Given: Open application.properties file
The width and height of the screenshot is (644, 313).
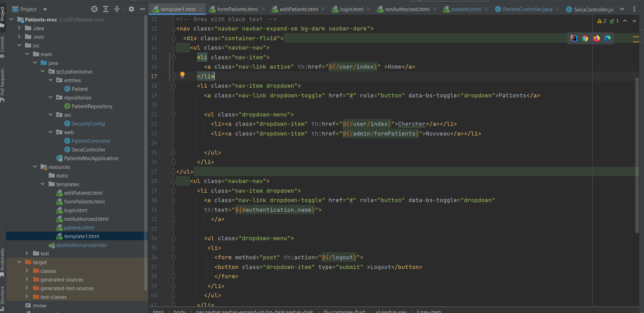Looking at the screenshot, I should pos(81,245).
